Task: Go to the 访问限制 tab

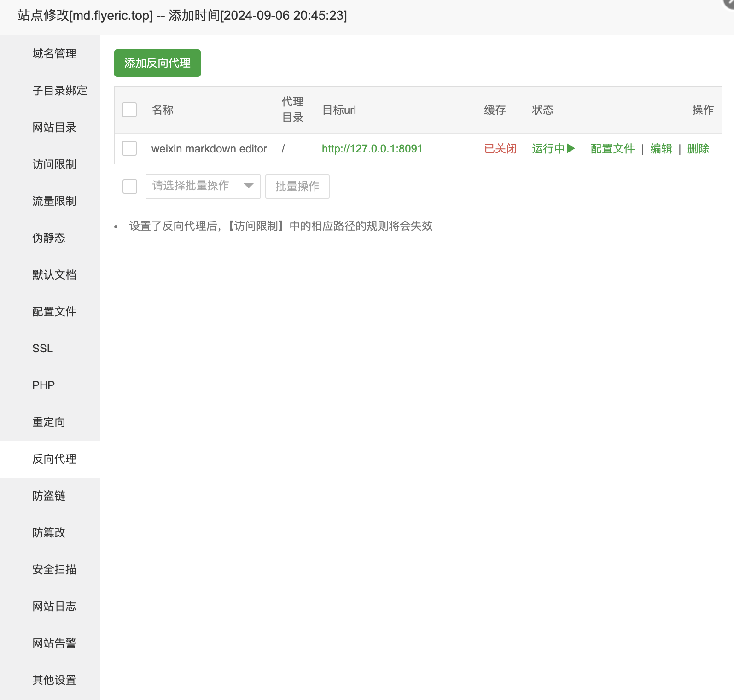Action: pos(50,164)
